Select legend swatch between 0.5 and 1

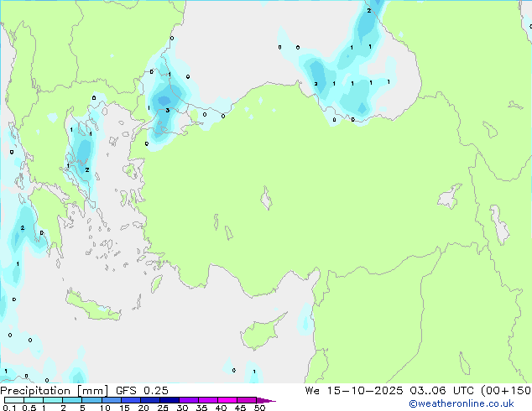pyautogui.click(x=34, y=400)
